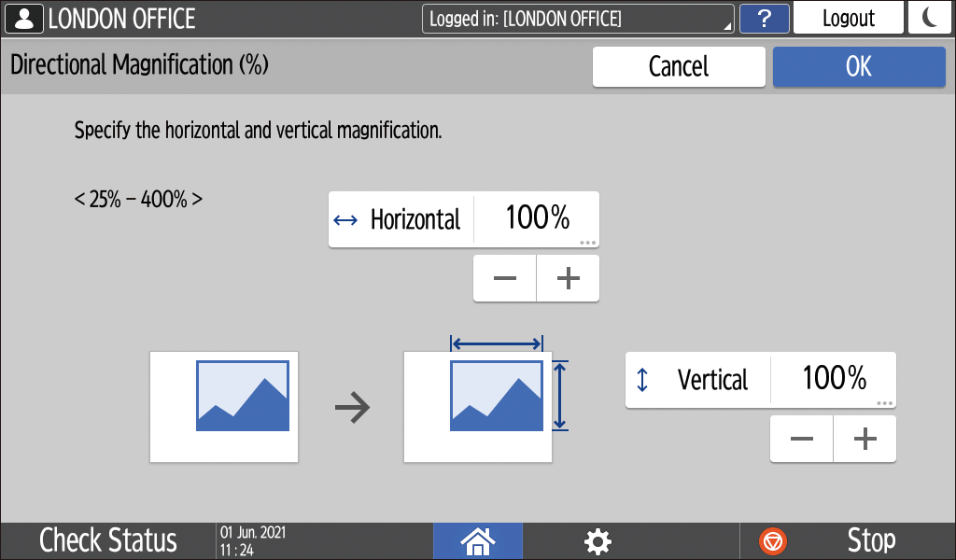Activate energy saver moon icon
Image resolution: width=956 pixels, height=560 pixels.
(x=930, y=19)
